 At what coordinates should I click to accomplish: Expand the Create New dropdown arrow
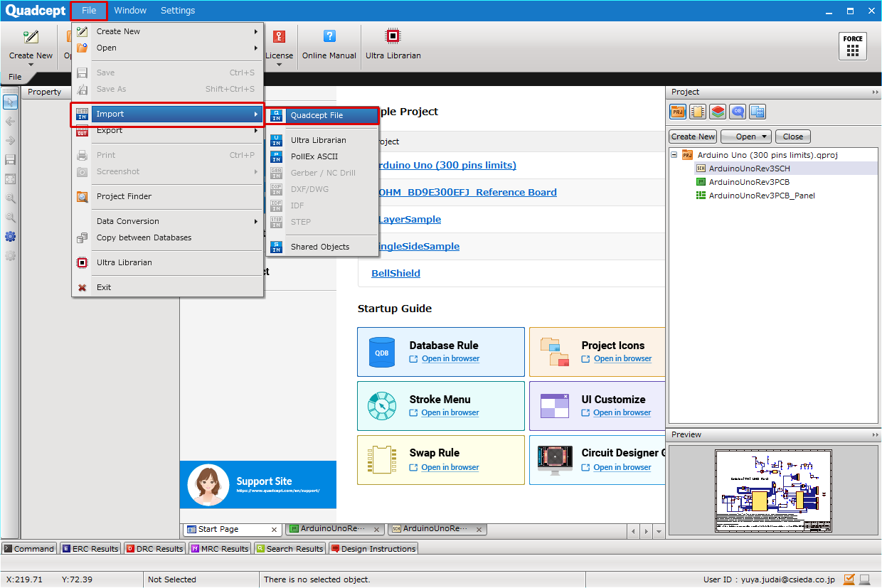pos(30,63)
